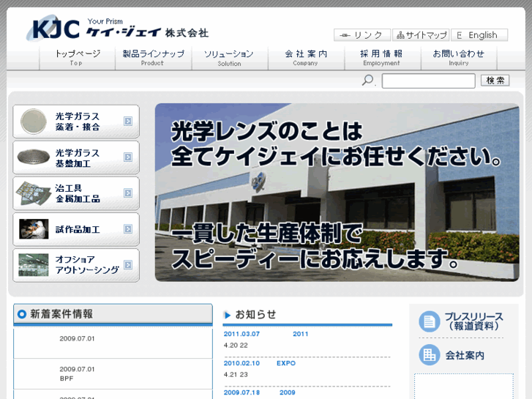
Task: Open 会社案内 Company menu
Action: (x=306, y=58)
